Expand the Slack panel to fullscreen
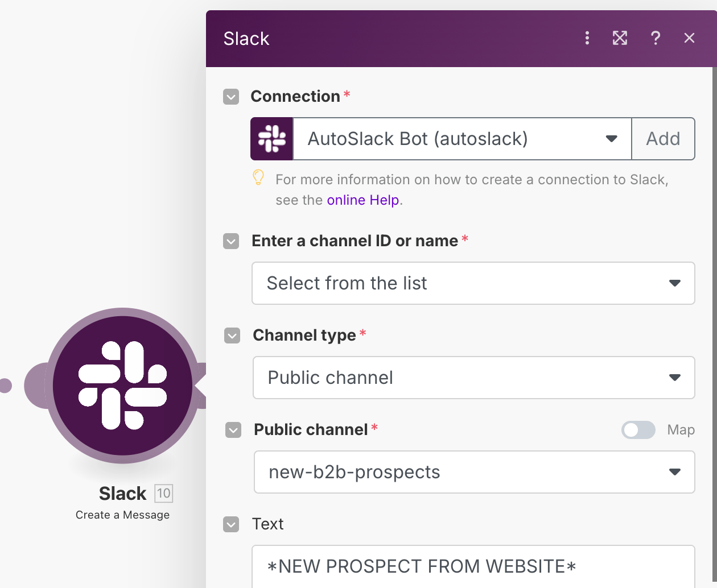 pyautogui.click(x=620, y=38)
